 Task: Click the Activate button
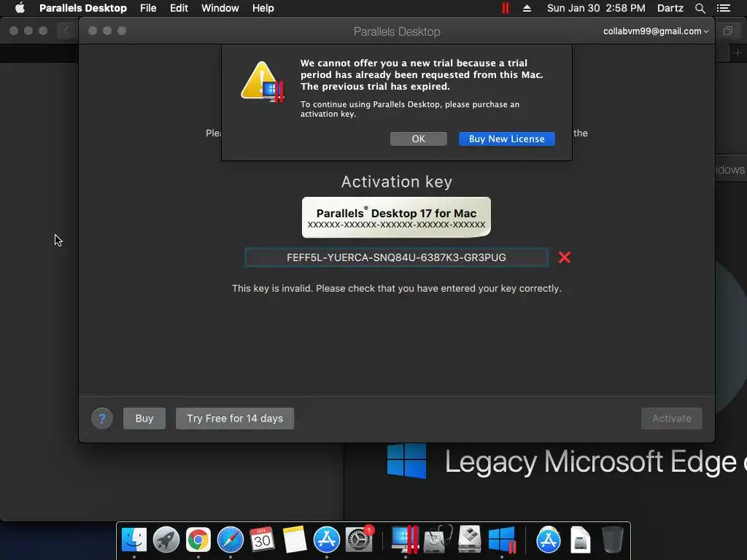coord(671,419)
